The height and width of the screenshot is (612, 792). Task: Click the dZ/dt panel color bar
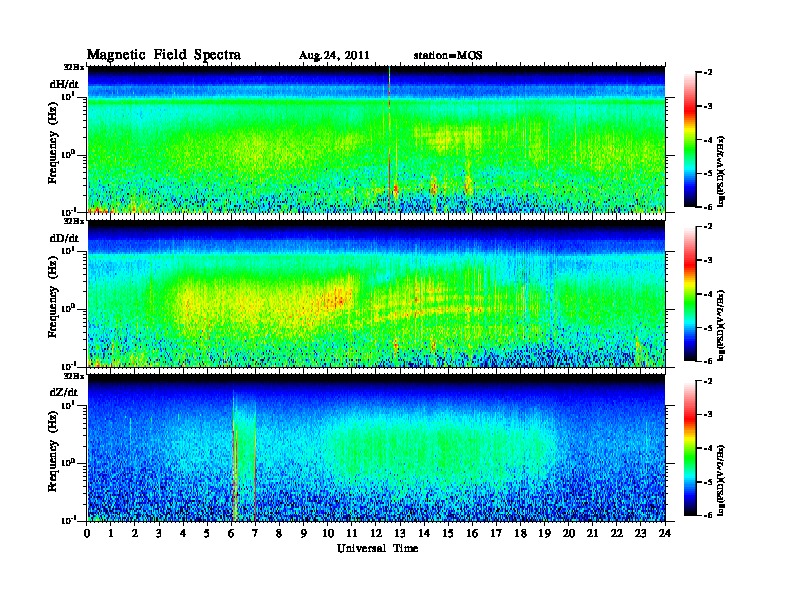coord(690,448)
